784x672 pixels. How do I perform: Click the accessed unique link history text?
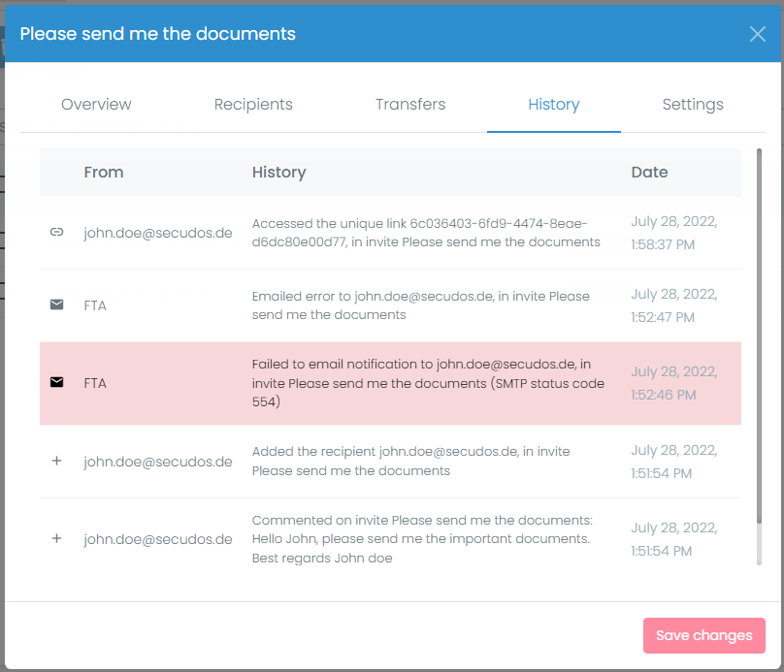pyautogui.click(x=426, y=233)
